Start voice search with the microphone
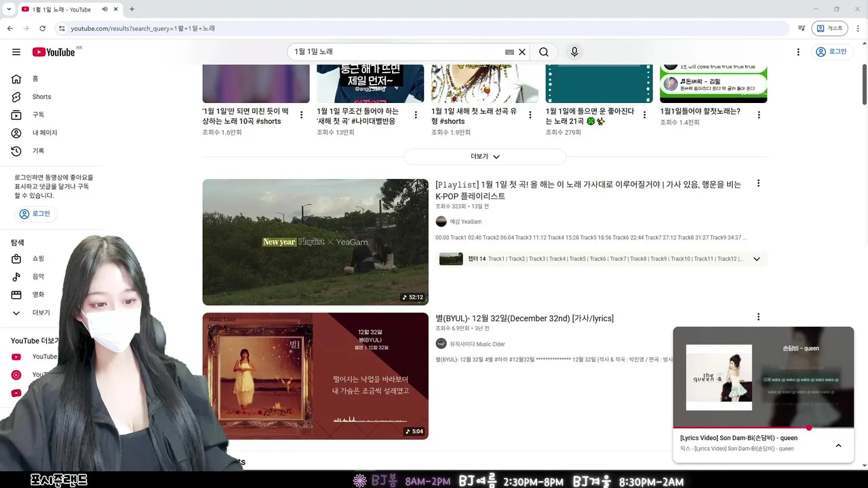868x488 pixels. (x=574, y=52)
